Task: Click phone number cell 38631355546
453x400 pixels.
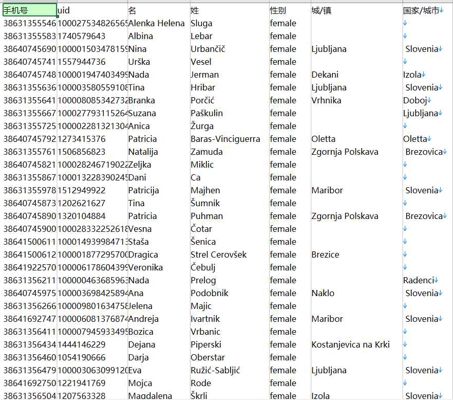Action: [30, 23]
